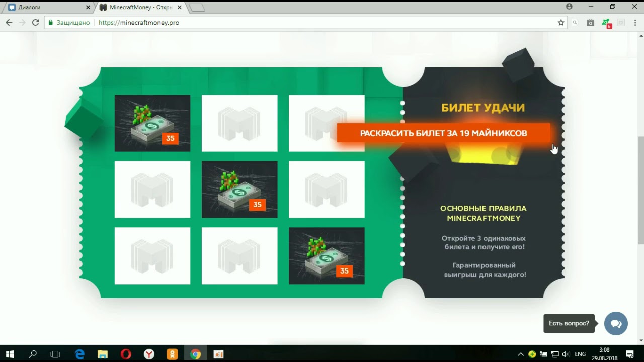
Task: Open Task View on the taskbar
Action: [55, 354]
